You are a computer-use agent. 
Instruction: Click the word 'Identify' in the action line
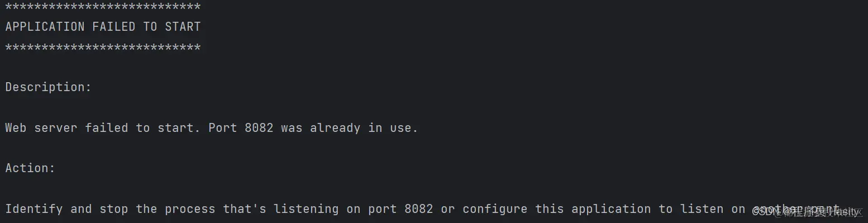coord(34,209)
